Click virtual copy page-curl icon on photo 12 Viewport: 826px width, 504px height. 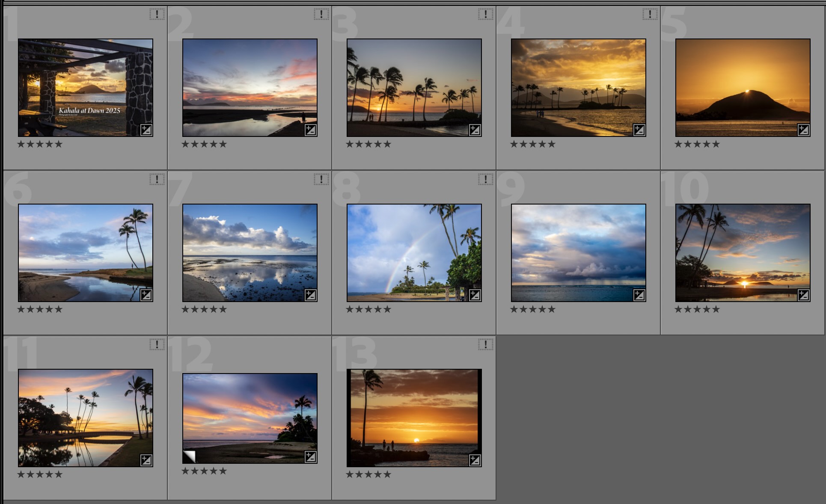coord(189,457)
